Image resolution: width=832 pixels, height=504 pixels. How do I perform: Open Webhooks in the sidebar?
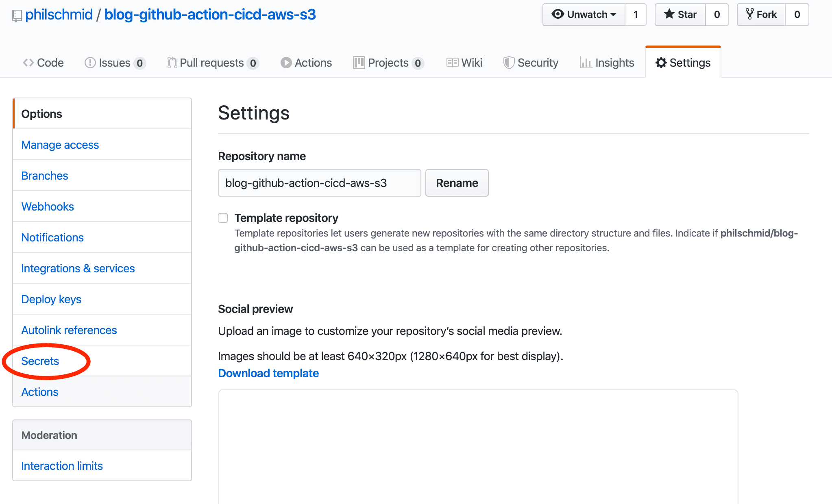click(102, 206)
